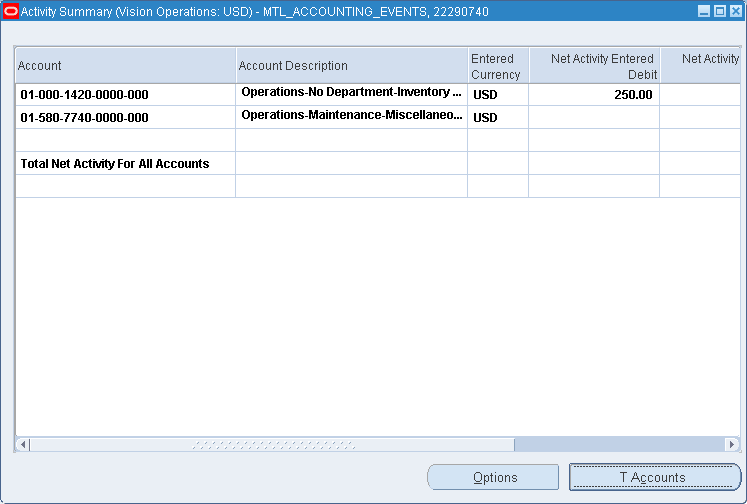Click the Account column header
Image resolution: width=747 pixels, height=504 pixels.
point(125,65)
